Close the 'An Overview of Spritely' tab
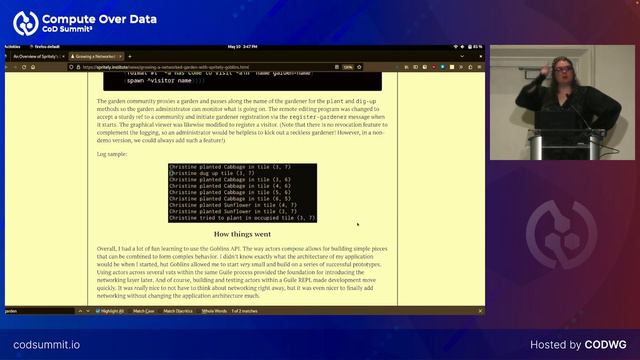The image size is (640, 360). (63, 56)
